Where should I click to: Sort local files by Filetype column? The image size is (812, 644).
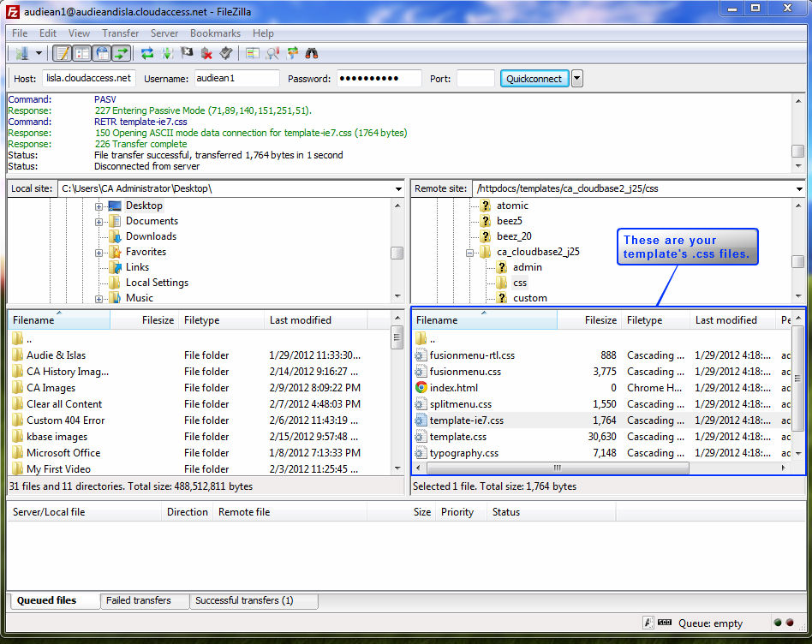pyautogui.click(x=221, y=320)
